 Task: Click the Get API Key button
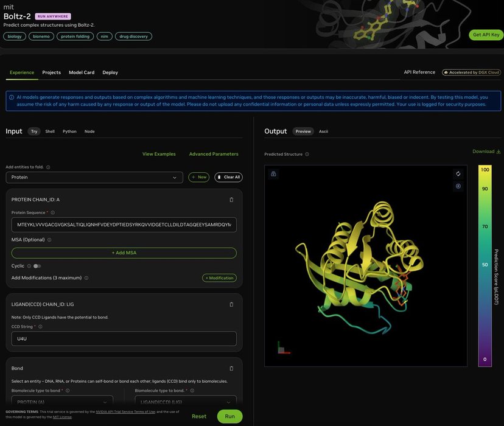[x=486, y=35]
